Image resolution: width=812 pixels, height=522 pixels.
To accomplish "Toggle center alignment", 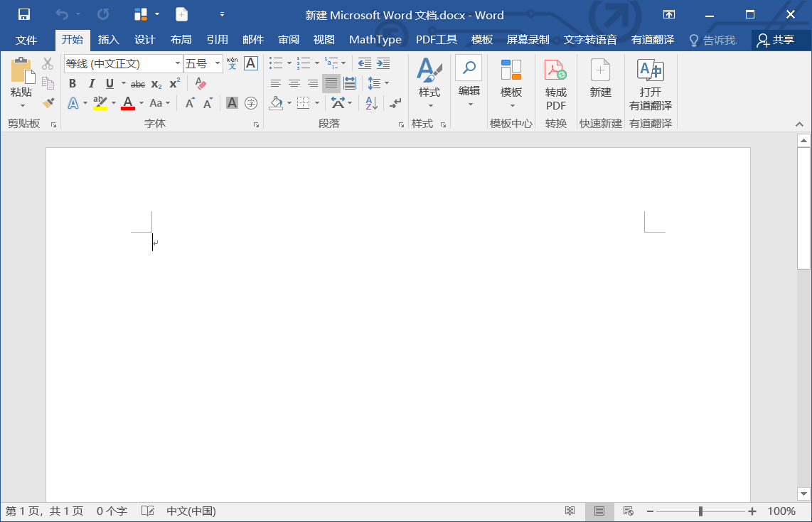I will (x=294, y=83).
